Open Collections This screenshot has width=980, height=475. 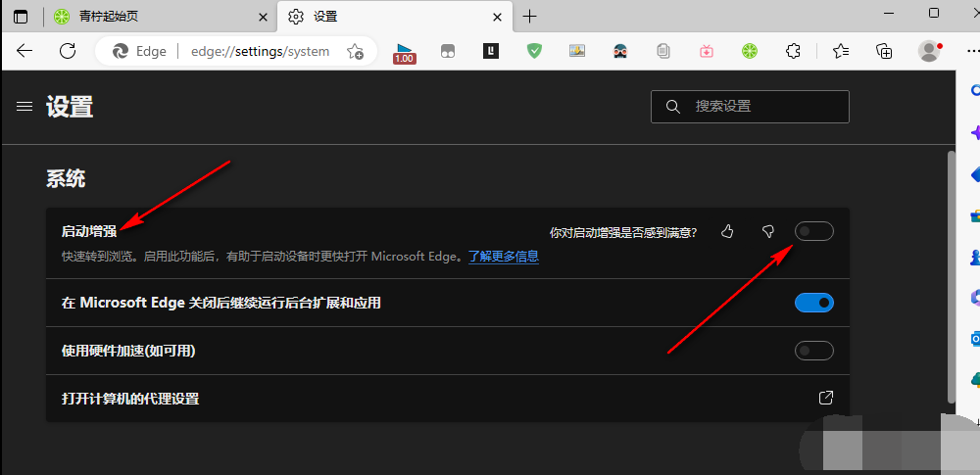click(884, 51)
